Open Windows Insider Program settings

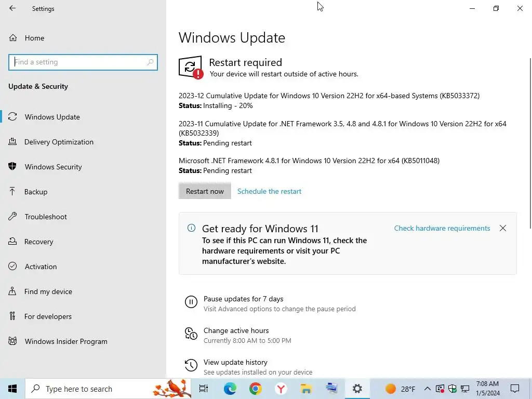click(66, 341)
